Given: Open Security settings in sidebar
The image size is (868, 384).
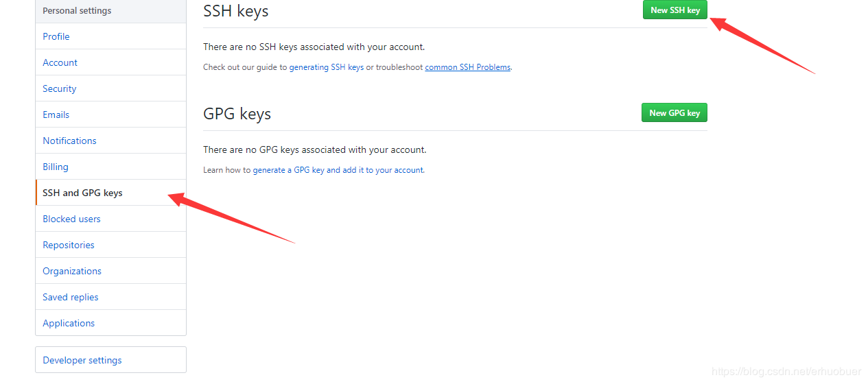Looking at the screenshot, I should click(x=60, y=88).
